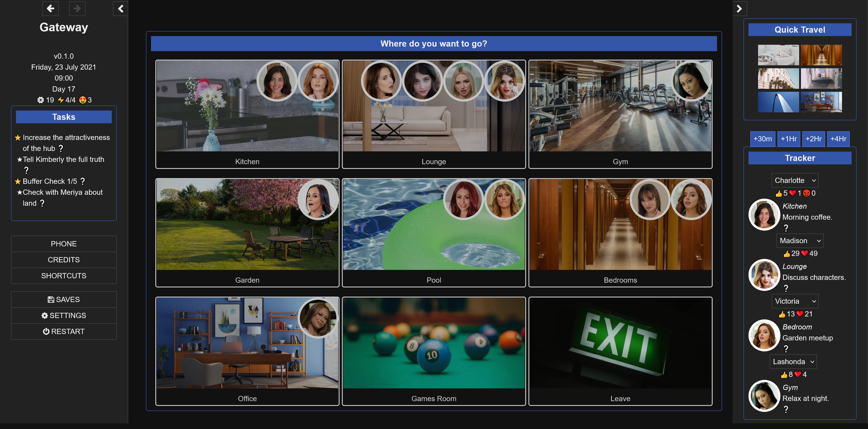The height and width of the screenshot is (429, 868).
Task: Click the Pool location icon
Action: click(x=434, y=228)
